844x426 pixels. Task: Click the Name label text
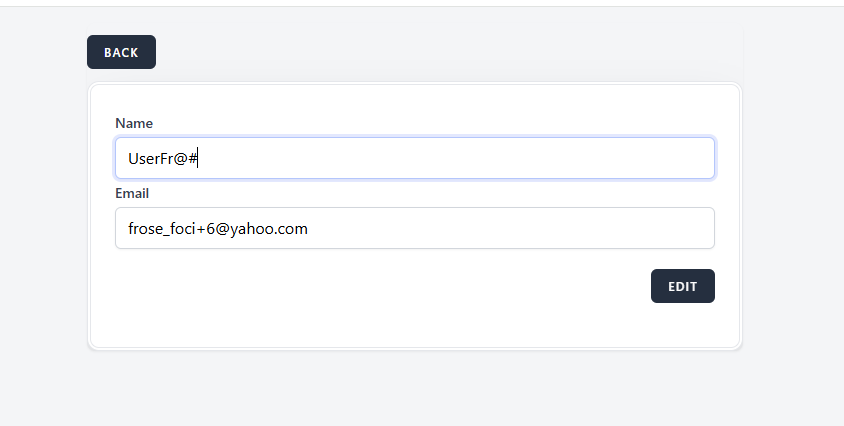(x=134, y=123)
